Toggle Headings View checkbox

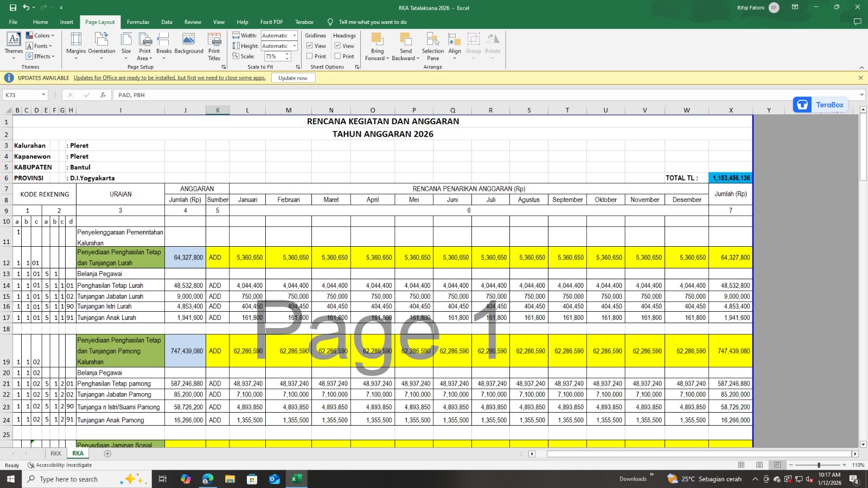(x=337, y=46)
